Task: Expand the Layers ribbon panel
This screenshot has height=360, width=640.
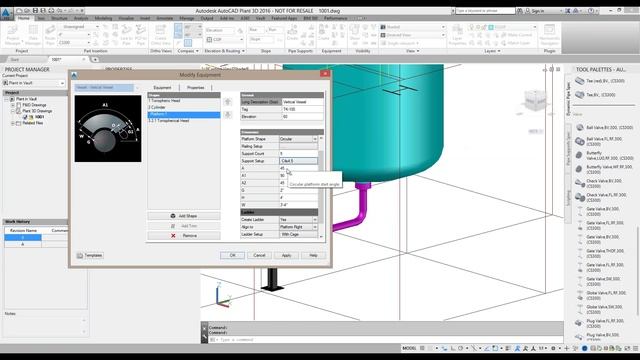Action: [x=492, y=51]
